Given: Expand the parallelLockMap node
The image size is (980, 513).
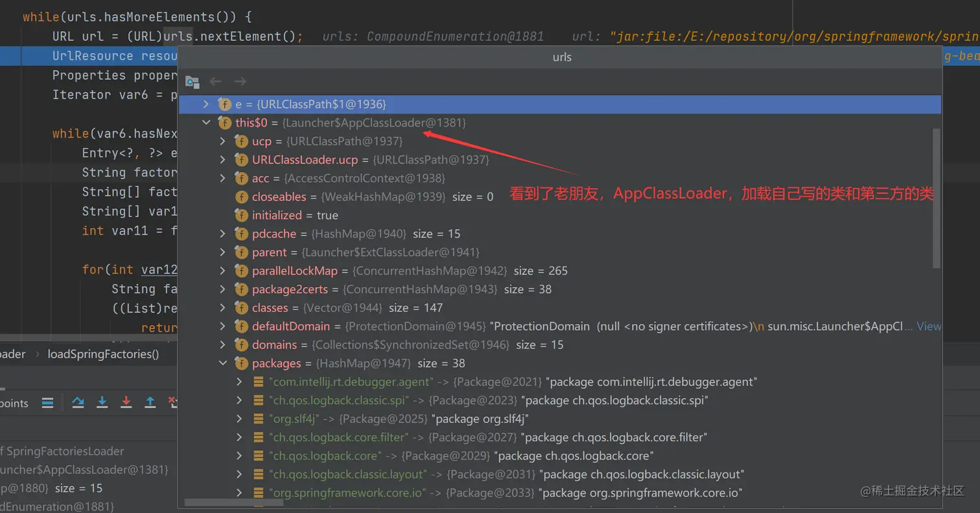Looking at the screenshot, I should pos(222,270).
